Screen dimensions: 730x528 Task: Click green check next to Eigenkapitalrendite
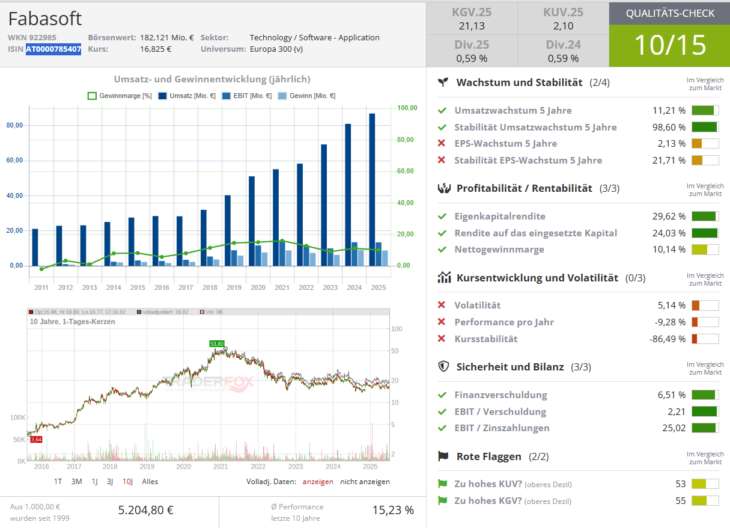pyautogui.click(x=442, y=216)
